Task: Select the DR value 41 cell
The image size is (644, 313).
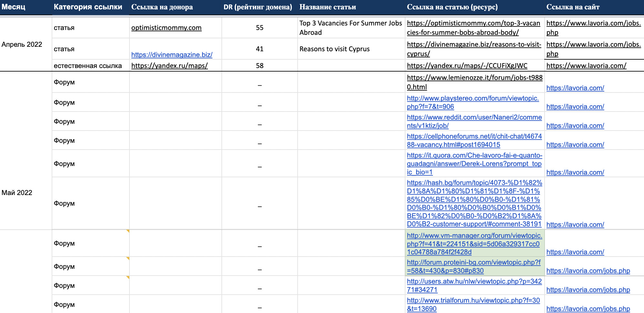Action: click(x=260, y=49)
